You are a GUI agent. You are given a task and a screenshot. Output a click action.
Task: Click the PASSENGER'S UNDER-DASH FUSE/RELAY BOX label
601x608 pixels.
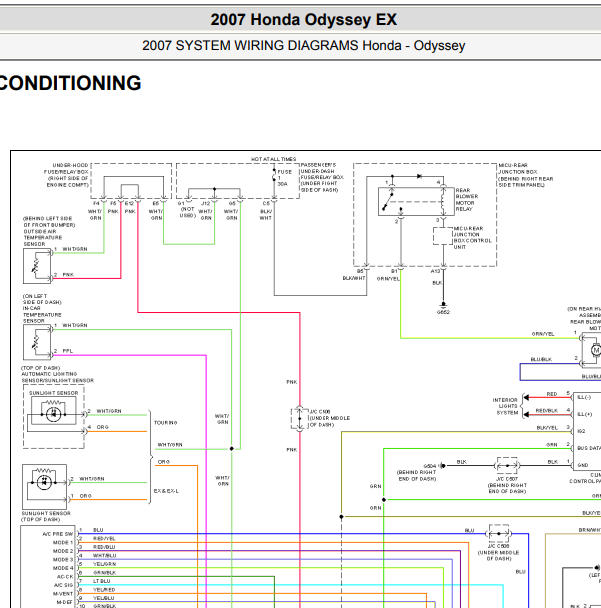click(320, 177)
